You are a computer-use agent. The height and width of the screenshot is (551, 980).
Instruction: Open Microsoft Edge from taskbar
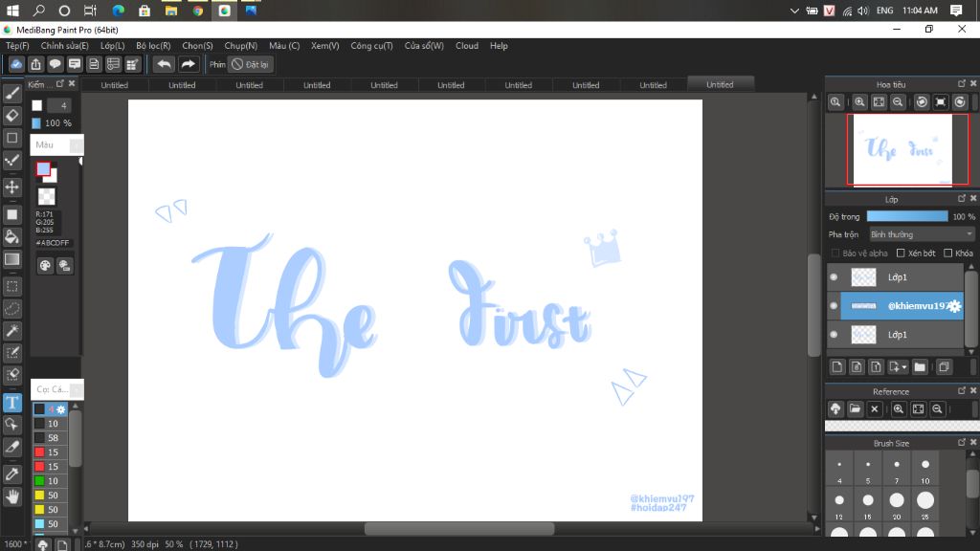118,11
